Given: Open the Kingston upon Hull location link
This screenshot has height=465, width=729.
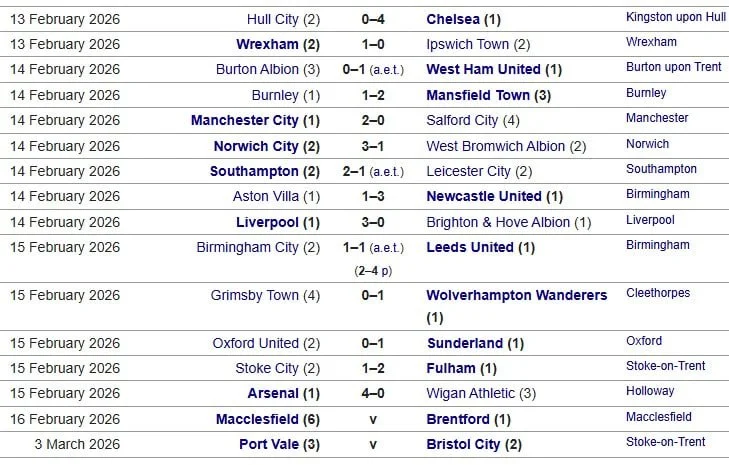Looking at the screenshot, I should [x=675, y=17].
